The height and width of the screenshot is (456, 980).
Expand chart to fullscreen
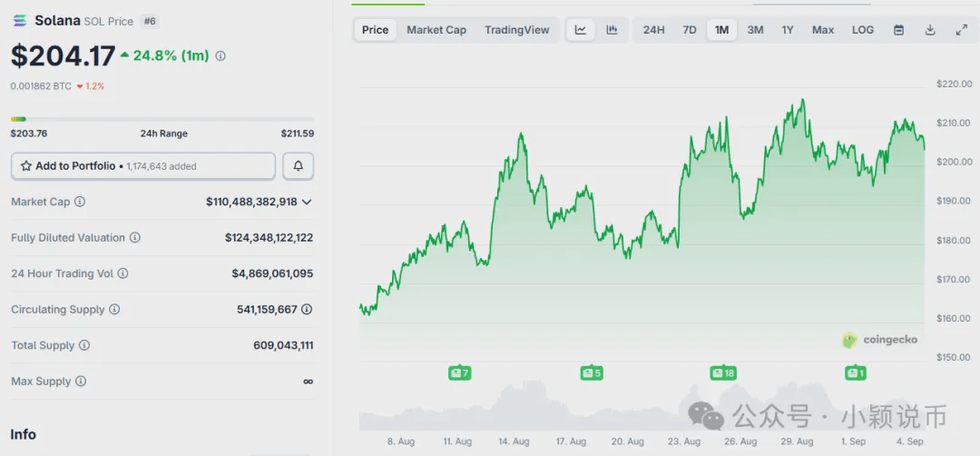962,30
